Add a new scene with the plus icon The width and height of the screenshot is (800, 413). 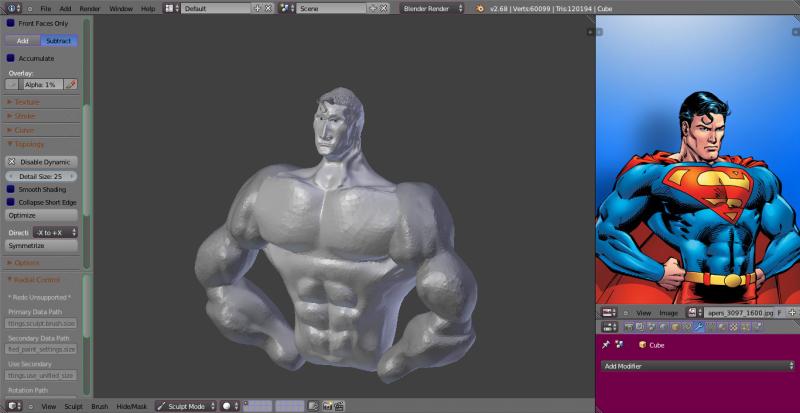[x=373, y=8]
